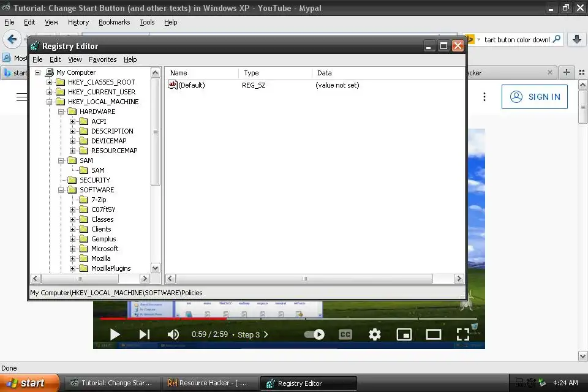Select the Mozilla key
Screen dimensions: 588x392
101,258
